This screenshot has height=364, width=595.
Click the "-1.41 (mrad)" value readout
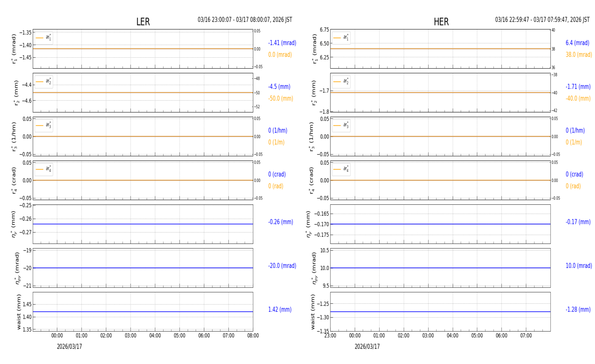(x=282, y=43)
